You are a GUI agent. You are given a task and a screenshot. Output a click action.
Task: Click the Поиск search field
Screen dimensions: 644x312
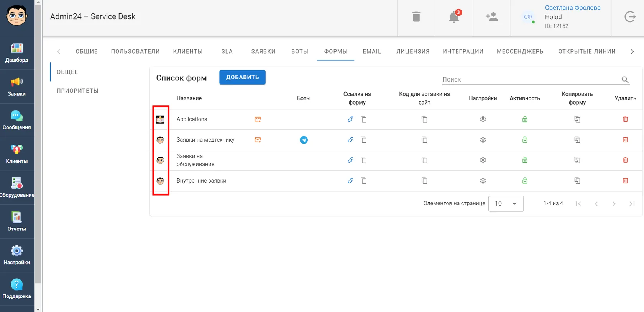click(531, 80)
